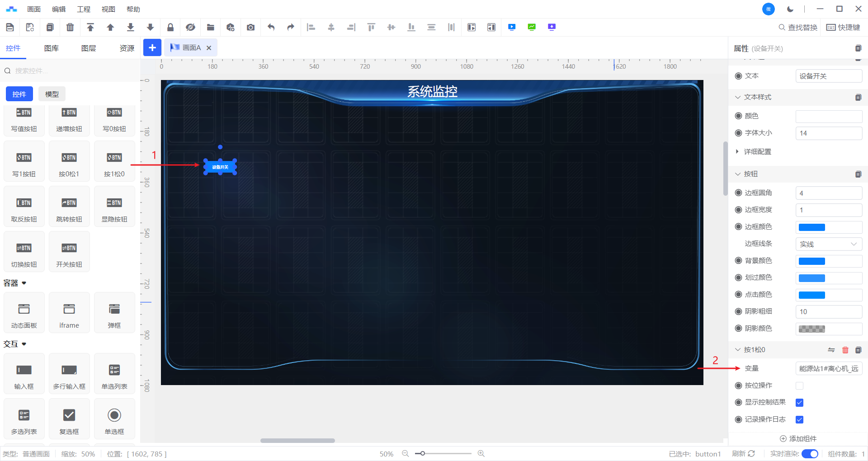This screenshot has width=868, height=461.
Task: Click the lock icon in toolbar
Action: (170, 27)
